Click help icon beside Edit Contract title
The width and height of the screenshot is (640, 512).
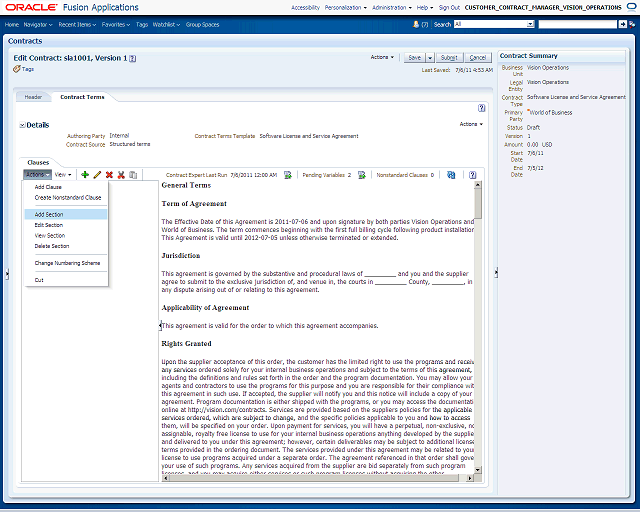click(x=133, y=58)
